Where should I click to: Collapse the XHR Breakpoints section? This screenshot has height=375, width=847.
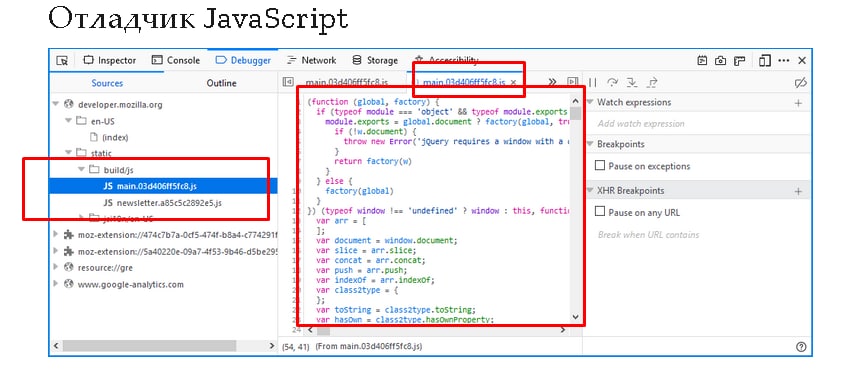click(x=590, y=190)
